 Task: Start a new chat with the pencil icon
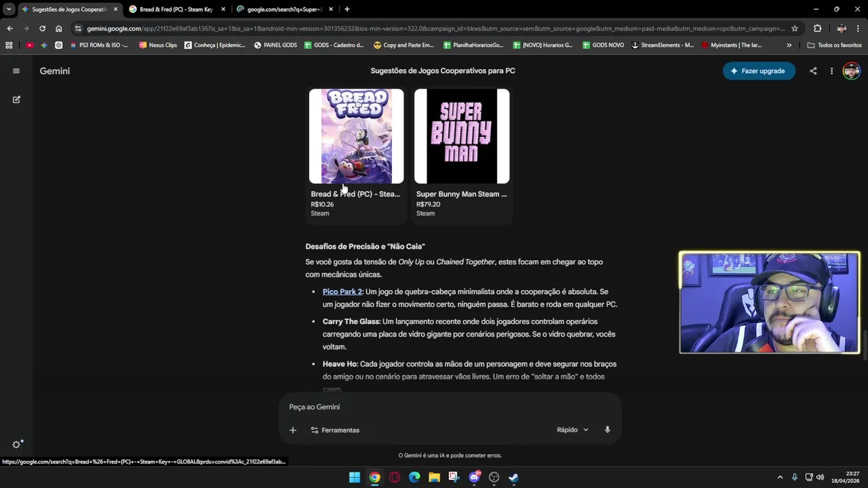point(16,99)
